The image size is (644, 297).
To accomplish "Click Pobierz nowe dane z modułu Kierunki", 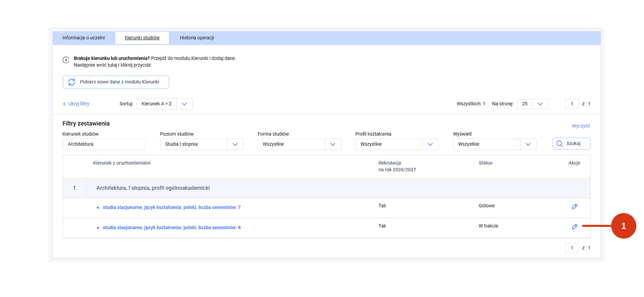I will [116, 82].
